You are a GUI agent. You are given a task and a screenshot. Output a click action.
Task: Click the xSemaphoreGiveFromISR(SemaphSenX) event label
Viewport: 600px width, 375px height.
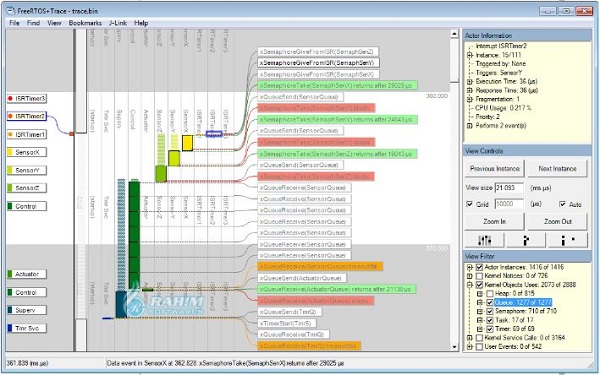point(318,74)
